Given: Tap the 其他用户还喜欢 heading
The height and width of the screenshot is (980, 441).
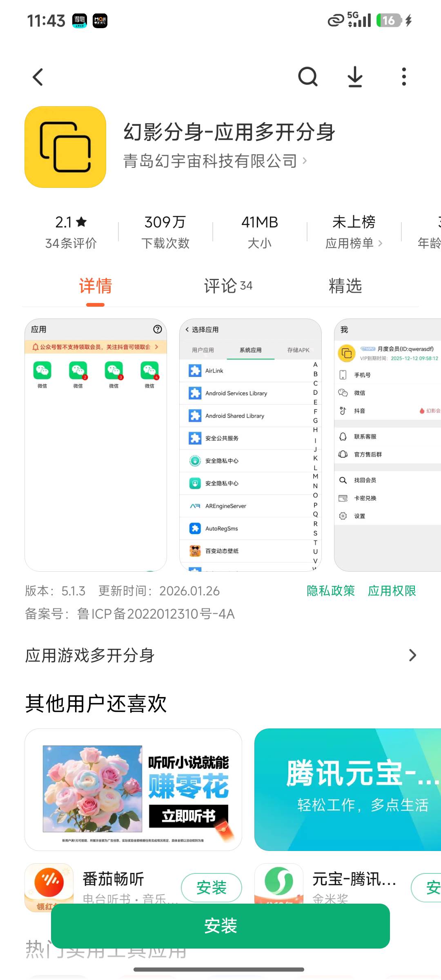Looking at the screenshot, I should (x=96, y=704).
